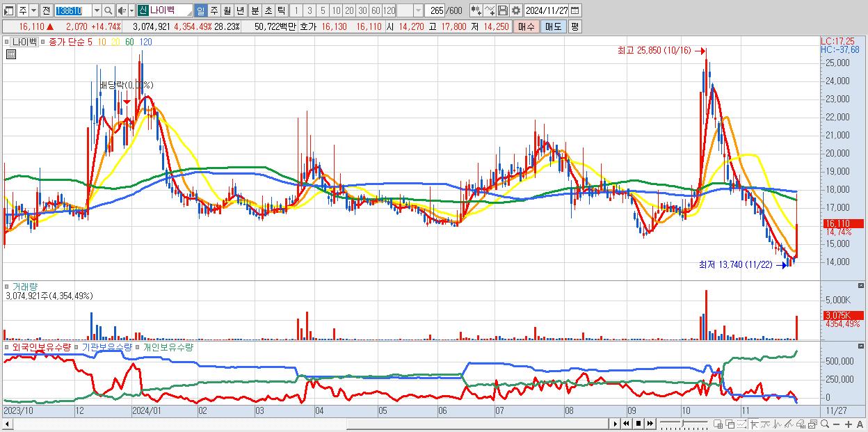Switch to 년 yearly chart period
Viewport: 868px width, 432px height.
coord(240,10)
